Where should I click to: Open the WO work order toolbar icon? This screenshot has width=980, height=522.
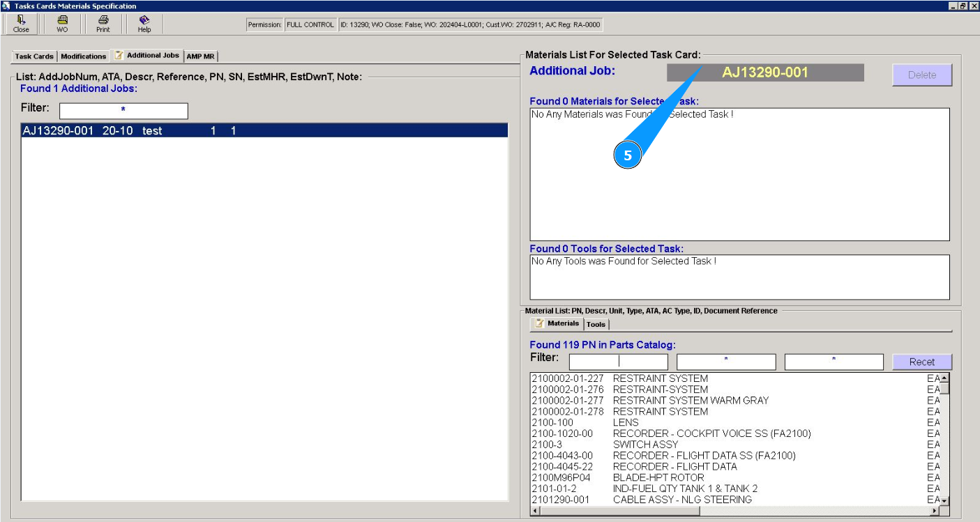tap(62, 24)
